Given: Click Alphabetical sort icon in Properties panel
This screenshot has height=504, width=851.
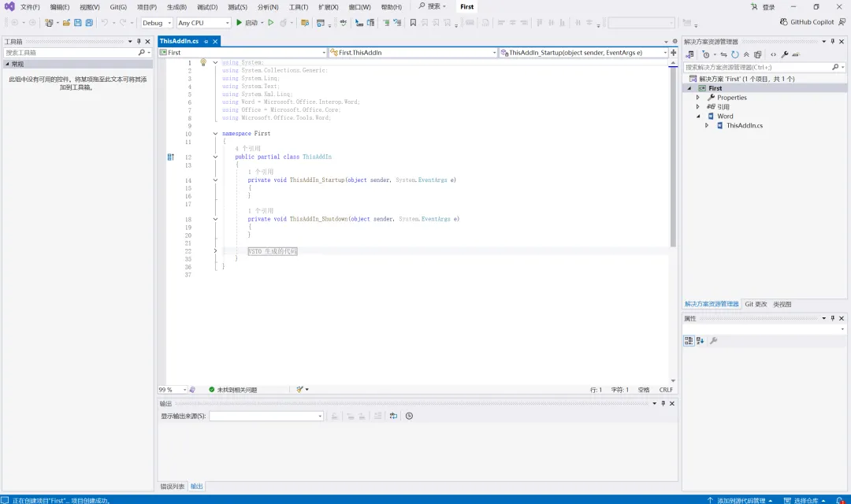Looking at the screenshot, I should [x=700, y=341].
